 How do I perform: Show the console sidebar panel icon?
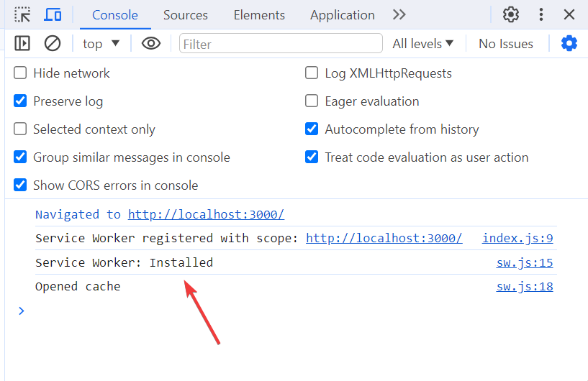pyautogui.click(x=22, y=44)
